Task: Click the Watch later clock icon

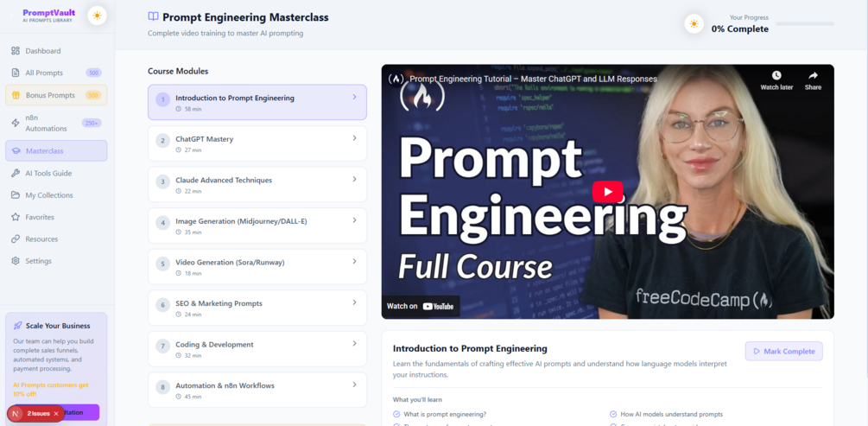Action: point(776,75)
